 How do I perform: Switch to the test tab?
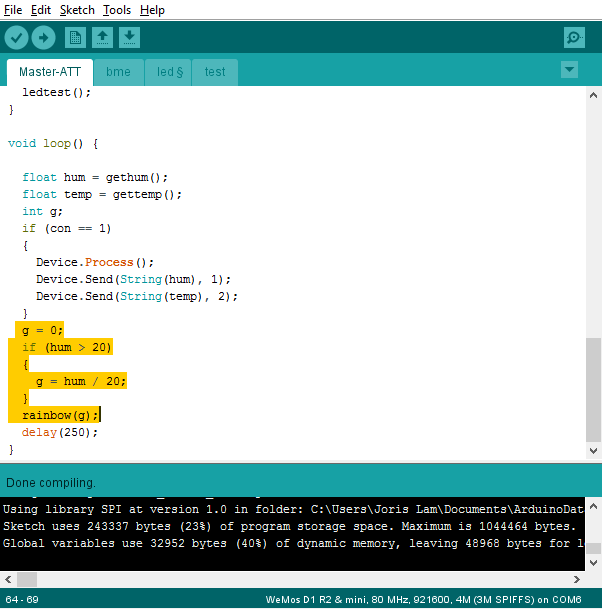coord(215,72)
